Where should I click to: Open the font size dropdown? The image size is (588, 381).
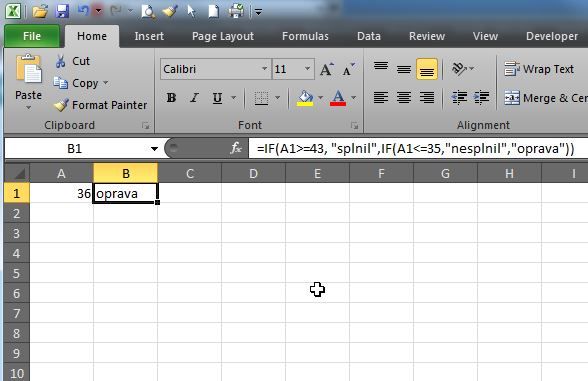[x=308, y=69]
